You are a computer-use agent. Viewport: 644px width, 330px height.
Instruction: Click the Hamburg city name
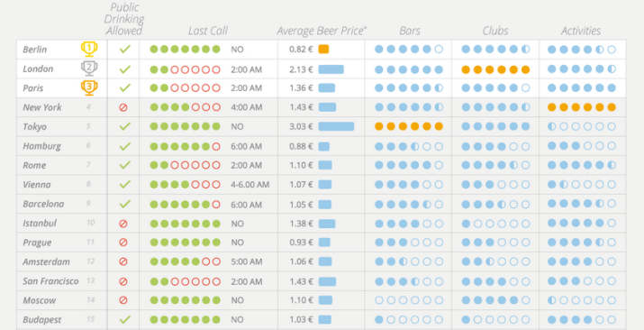tap(42, 146)
